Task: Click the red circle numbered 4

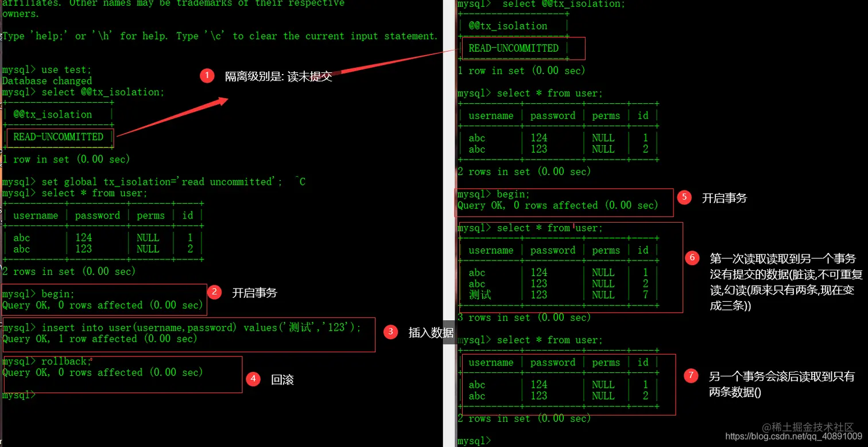Action: [x=253, y=379]
